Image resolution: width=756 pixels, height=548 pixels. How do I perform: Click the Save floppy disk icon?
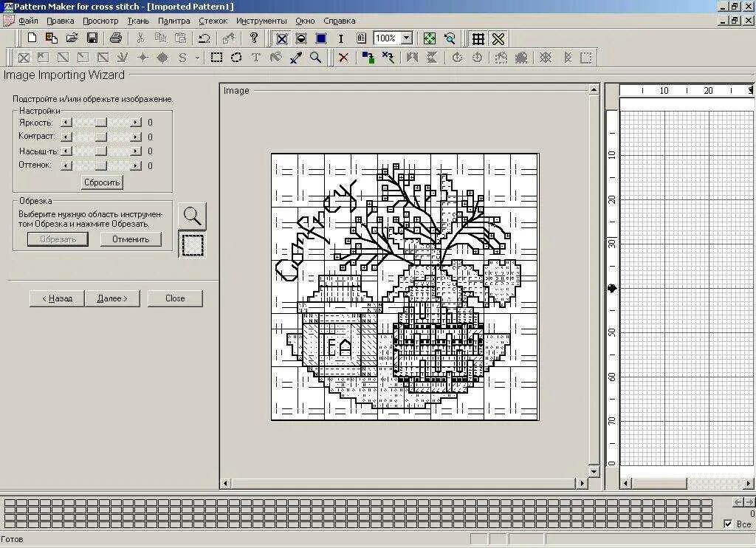[92, 38]
